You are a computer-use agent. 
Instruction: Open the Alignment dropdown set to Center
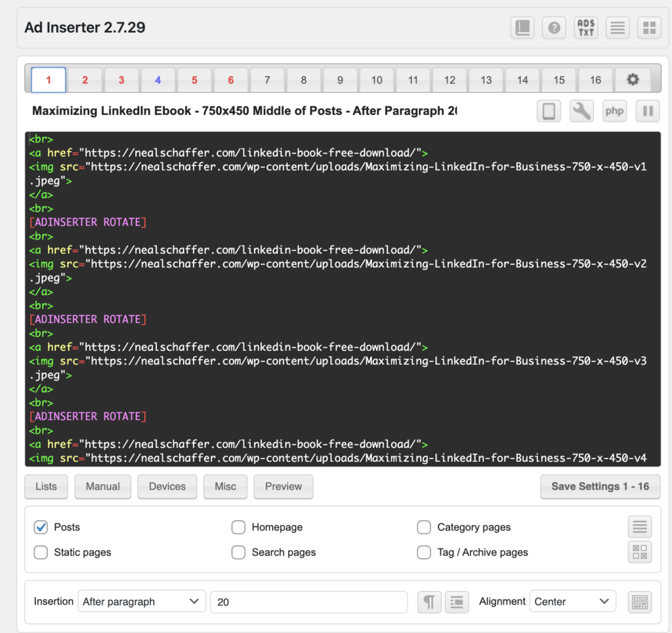tap(572, 602)
